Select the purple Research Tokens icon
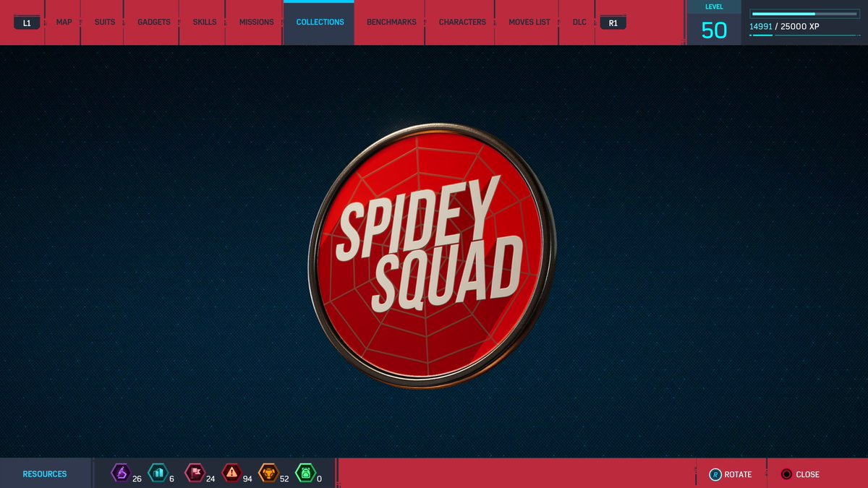The height and width of the screenshot is (488, 868). click(122, 474)
